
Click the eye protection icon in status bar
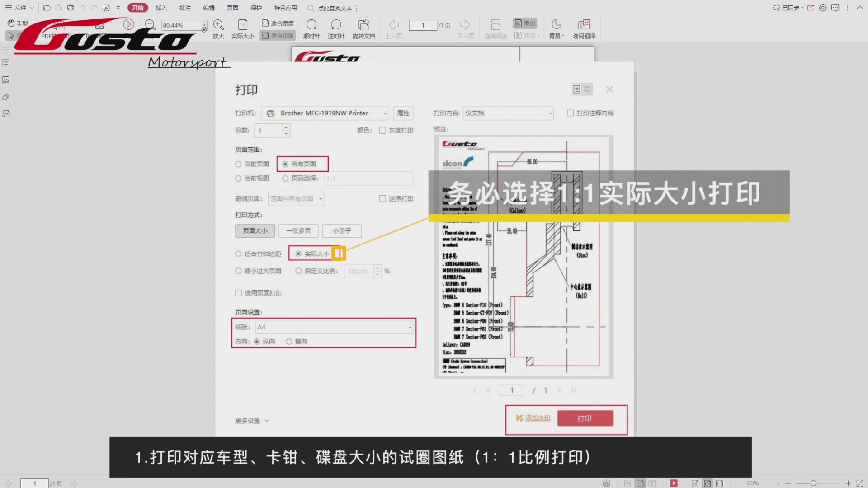[606, 483]
